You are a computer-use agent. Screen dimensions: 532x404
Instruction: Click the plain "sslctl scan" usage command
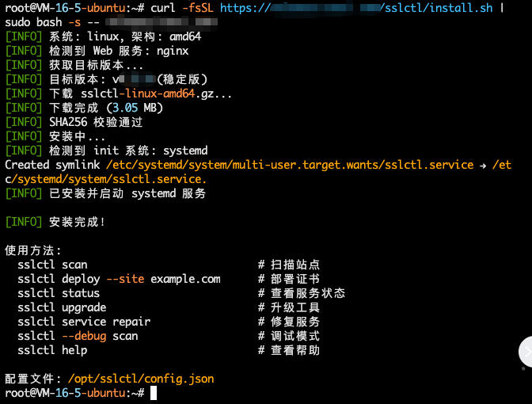tap(52, 265)
